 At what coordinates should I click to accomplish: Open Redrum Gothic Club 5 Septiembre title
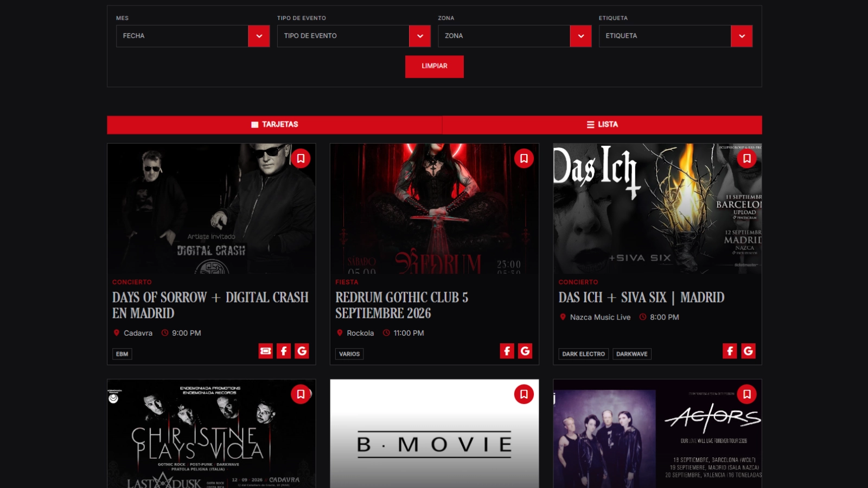pyautogui.click(x=401, y=305)
